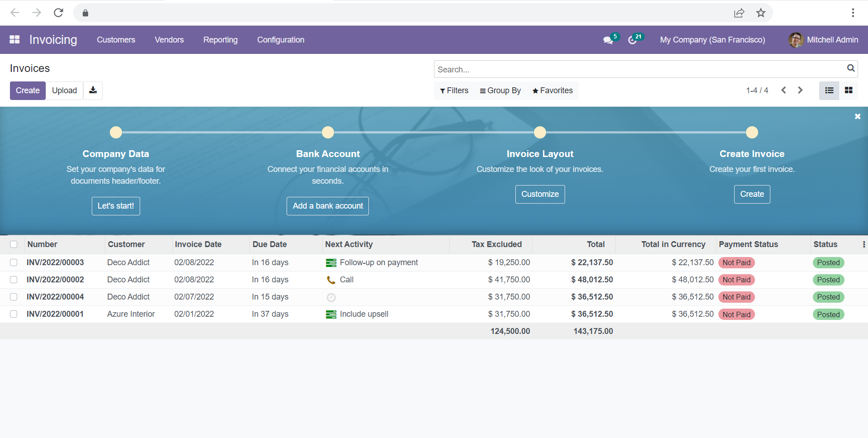This screenshot has width=868, height=438.
Task: Click the Add a bank account button
Action: (x=327, y=206)
